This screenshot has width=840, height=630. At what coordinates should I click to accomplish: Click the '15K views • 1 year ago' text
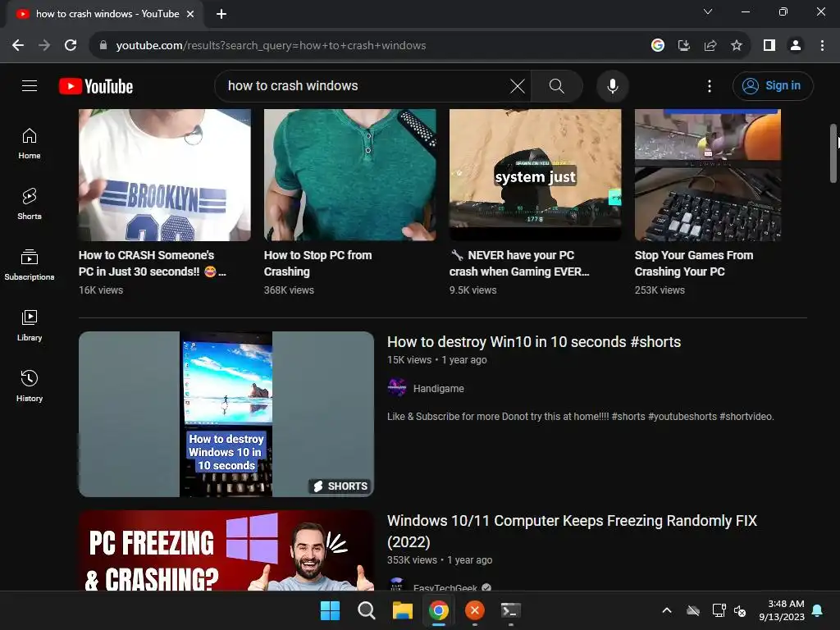tap(437, 360)
